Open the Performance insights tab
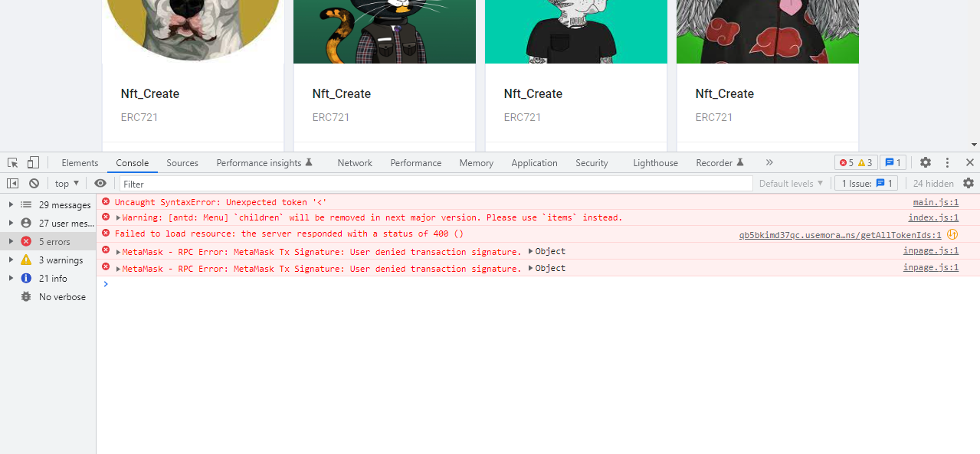The height and width of the screenshot is (454, 980). pyautogui.click(x=264, y=163)
